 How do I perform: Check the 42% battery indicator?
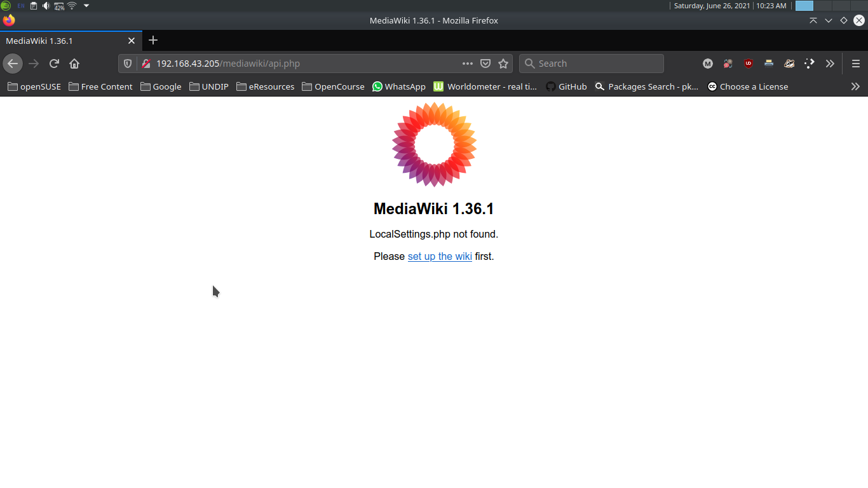[x=59, y=6]
